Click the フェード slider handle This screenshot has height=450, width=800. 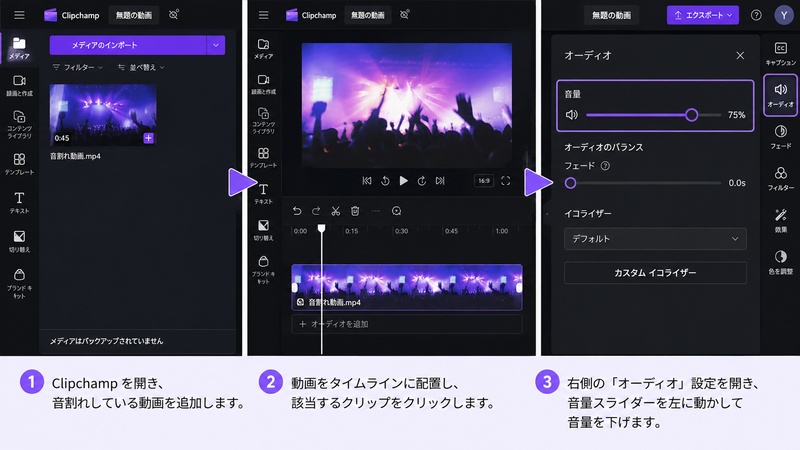570,183
